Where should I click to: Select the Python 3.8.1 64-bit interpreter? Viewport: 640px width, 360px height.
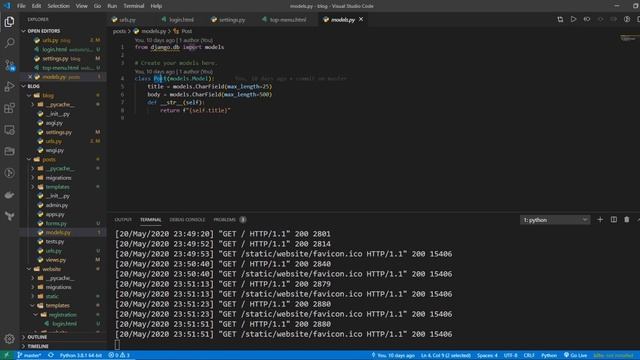point(80,355)
